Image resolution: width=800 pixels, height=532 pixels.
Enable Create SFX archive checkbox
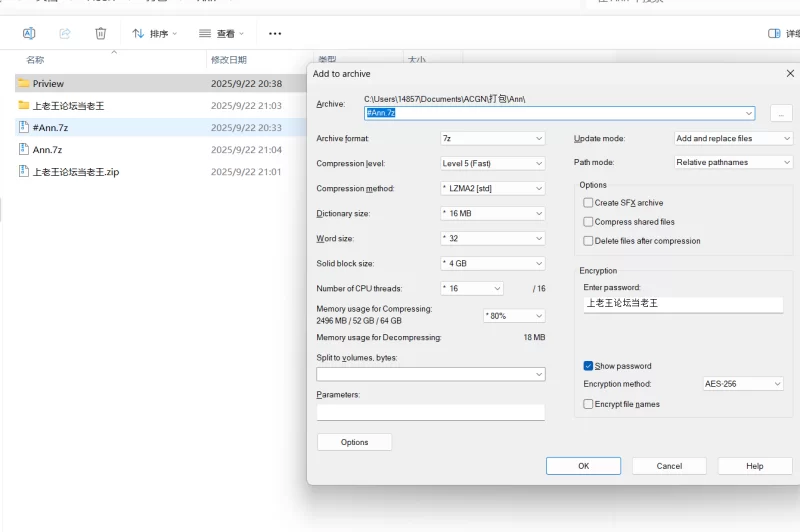coord(589,203)
